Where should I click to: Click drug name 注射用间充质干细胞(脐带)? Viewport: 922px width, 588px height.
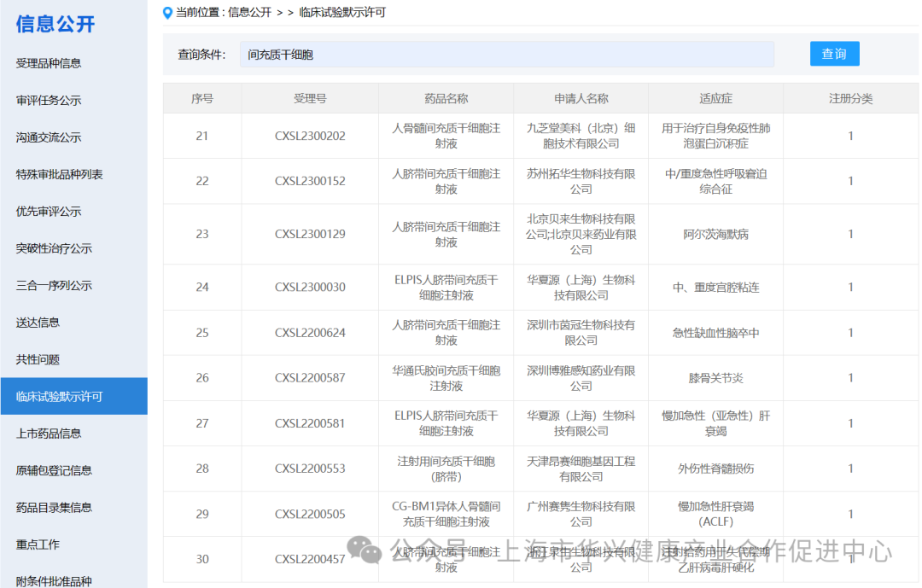[446, 469]
